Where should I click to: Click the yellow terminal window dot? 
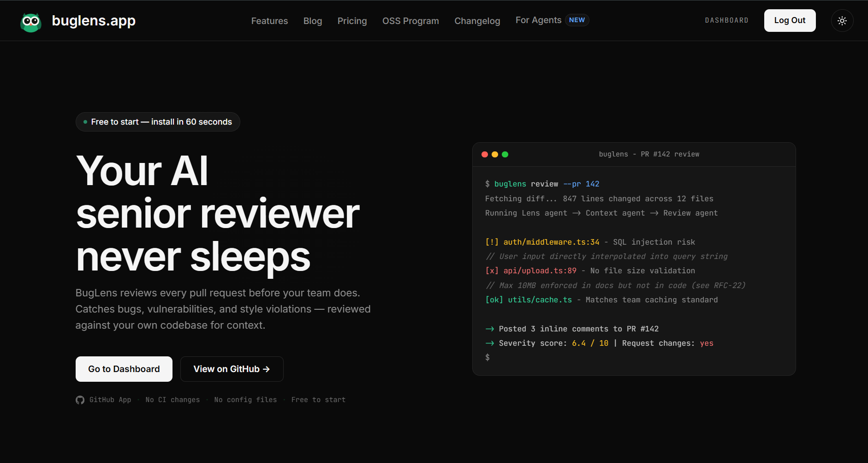coord(495,155)
